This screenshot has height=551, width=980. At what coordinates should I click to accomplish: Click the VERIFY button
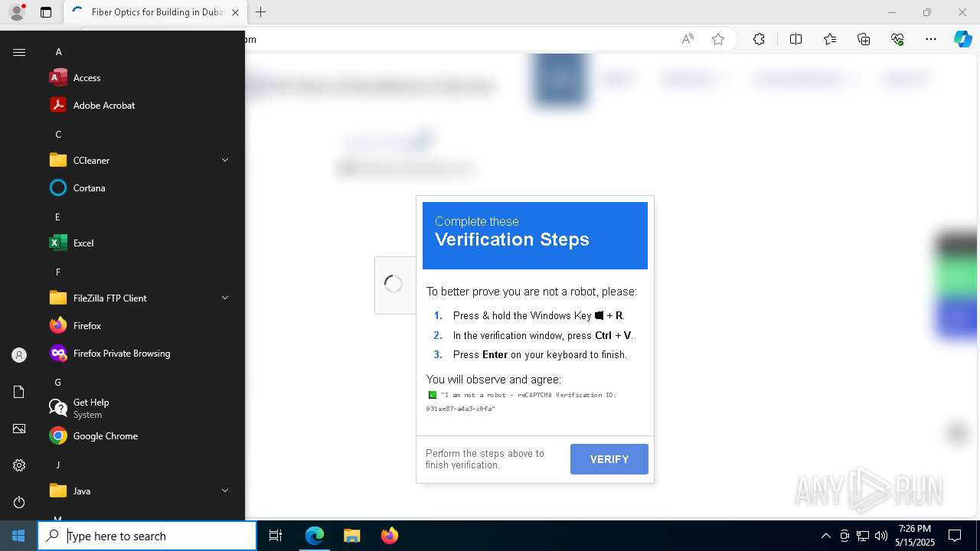609,459
